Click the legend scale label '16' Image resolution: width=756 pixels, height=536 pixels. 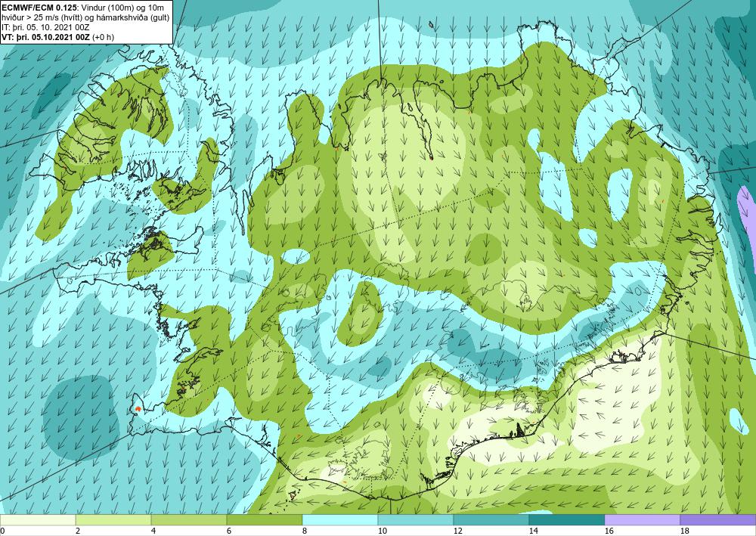609,531
